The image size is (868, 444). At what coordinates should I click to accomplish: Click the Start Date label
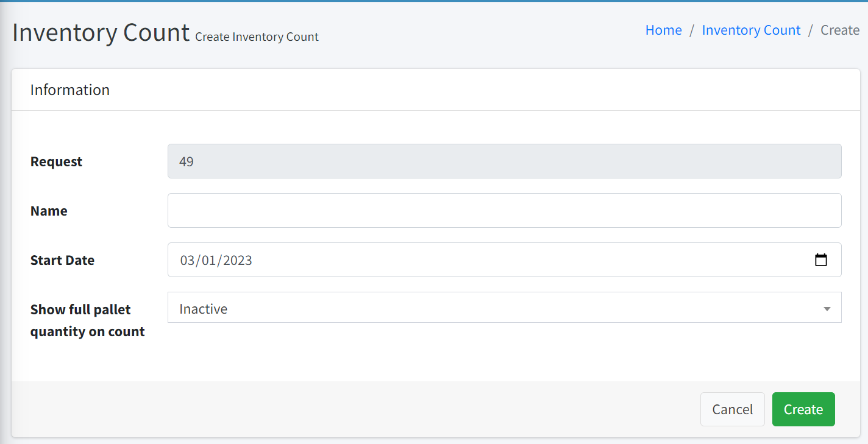[62, 261]
